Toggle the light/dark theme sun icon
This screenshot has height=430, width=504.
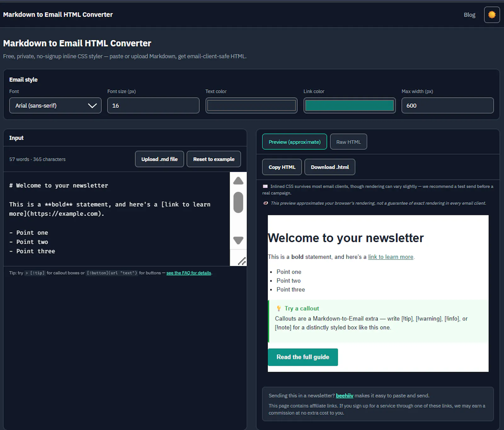tap(492, 15)
